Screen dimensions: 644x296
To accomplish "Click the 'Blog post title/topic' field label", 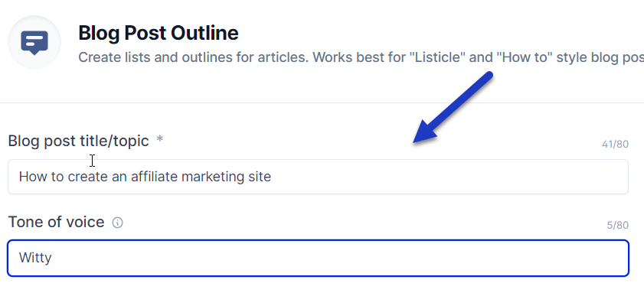I will (78, 141).
